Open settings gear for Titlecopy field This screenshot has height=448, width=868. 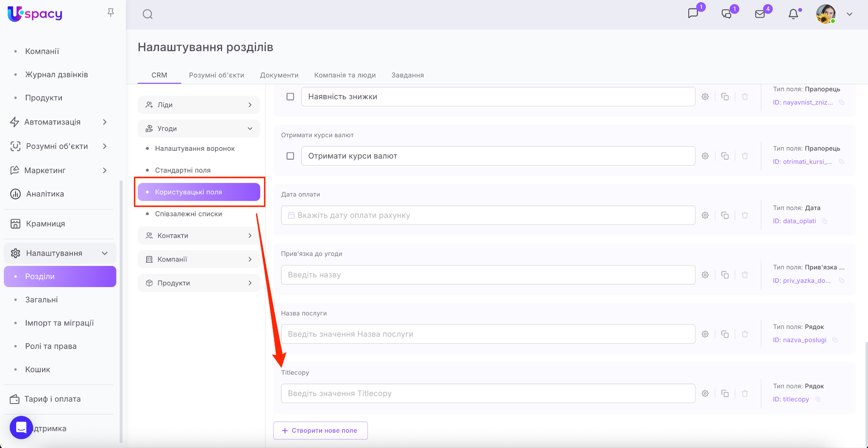705,393
